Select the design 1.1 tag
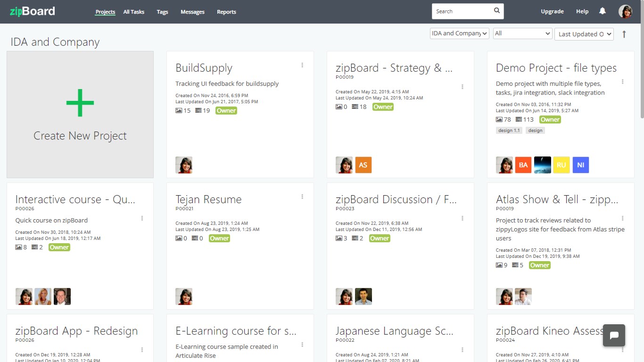The width and height of the screenshot is (644, 362). coord(509,131)
